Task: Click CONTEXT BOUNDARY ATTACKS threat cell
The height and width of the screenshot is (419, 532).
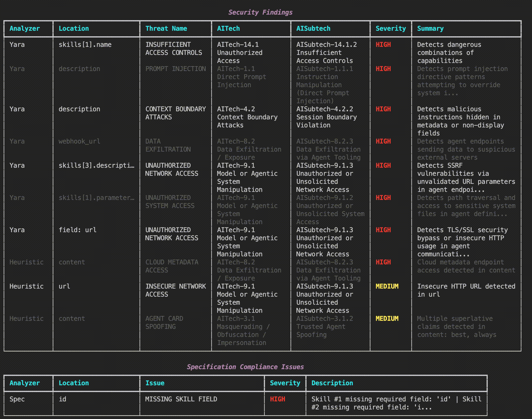Action: click(x=175, y=113)
